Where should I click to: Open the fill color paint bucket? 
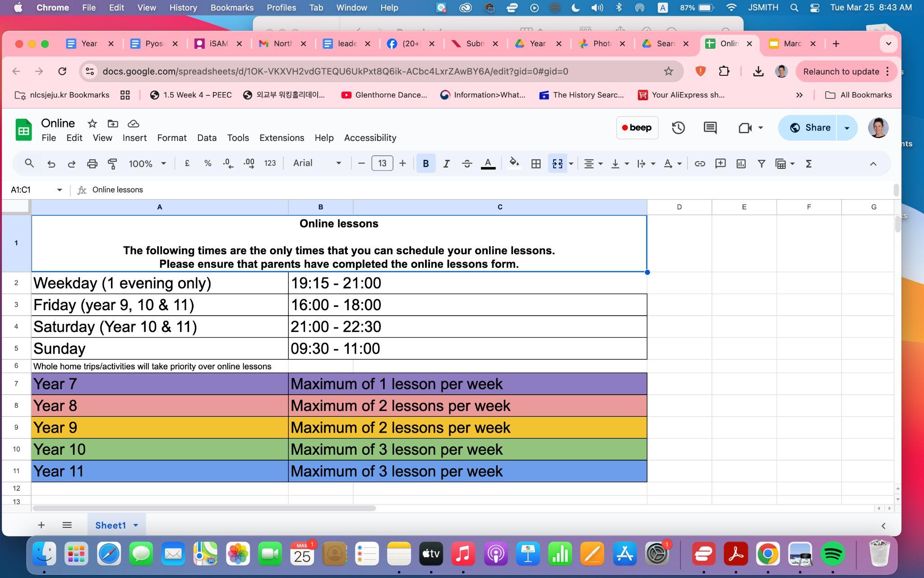point(514,163)
